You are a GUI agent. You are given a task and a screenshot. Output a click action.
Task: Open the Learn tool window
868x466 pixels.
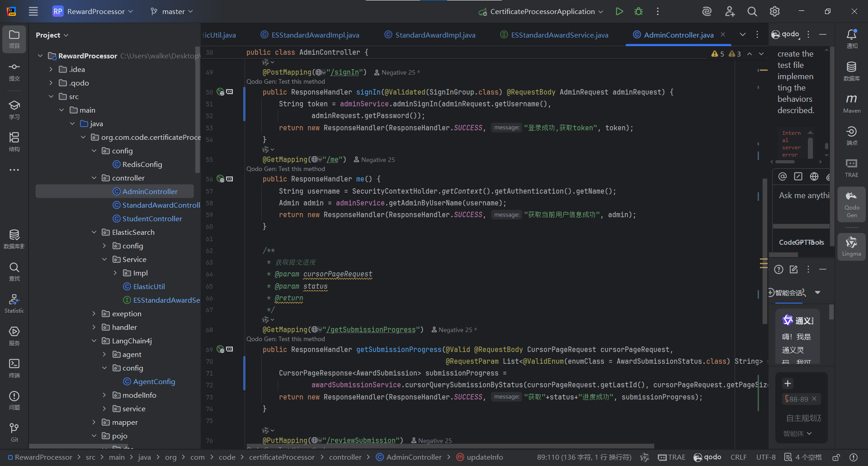pos(14,110)
